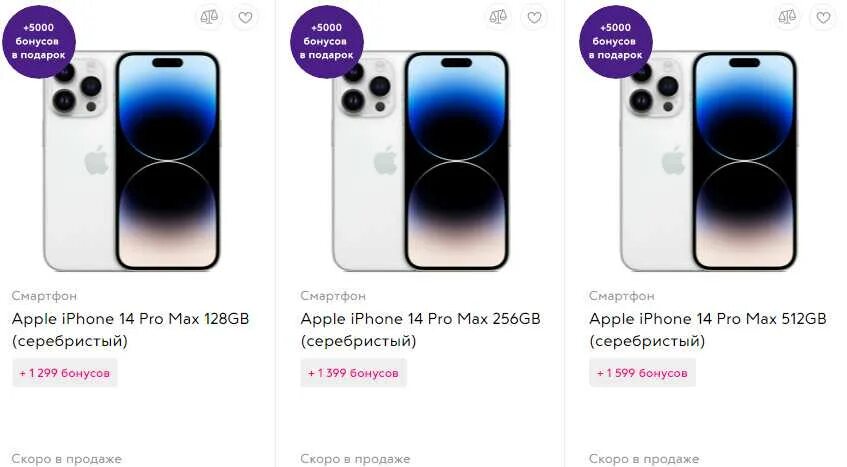Add iPhone 14 Pro Max 128GB to comparison
Viewport: 847px width, 467px height.
[x=209, y=17]
